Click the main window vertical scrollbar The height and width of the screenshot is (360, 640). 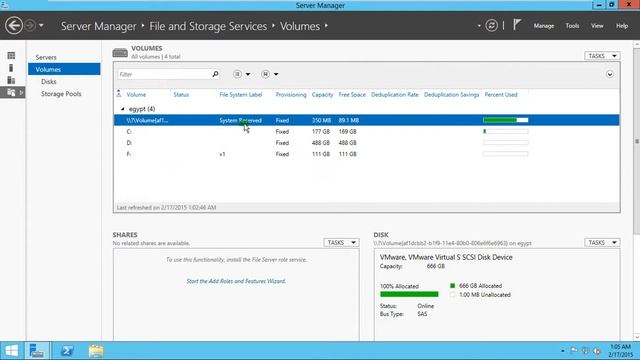[x=637, y=141]
